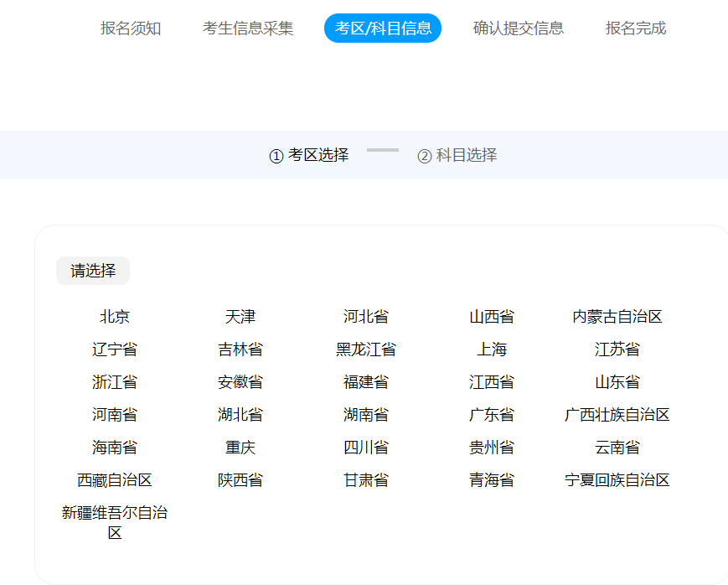Open the 考生信息采集 tab
The image size is (728, 585).
[x=246, y=28]
